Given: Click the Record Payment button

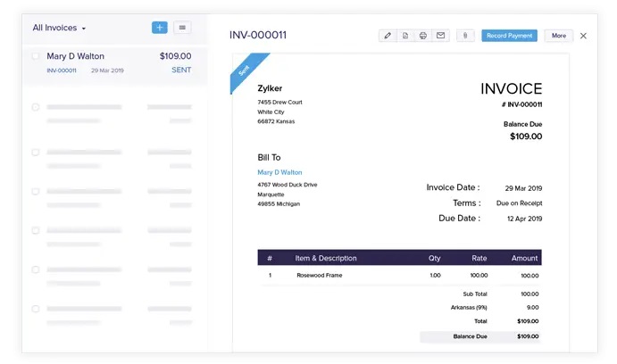Looking at the screenshot, I should click(x=509, y=36).
